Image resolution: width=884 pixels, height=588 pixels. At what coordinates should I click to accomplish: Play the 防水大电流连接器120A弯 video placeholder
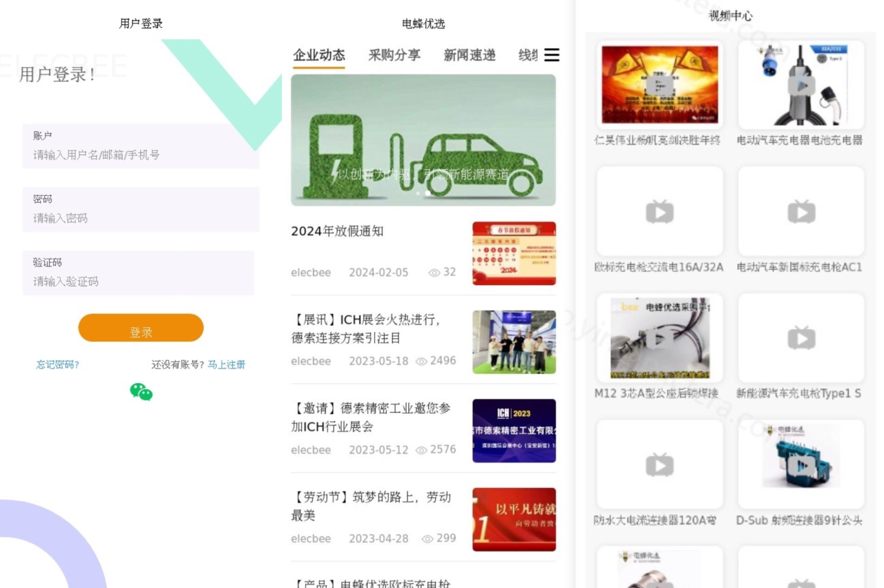click(660, 465)
